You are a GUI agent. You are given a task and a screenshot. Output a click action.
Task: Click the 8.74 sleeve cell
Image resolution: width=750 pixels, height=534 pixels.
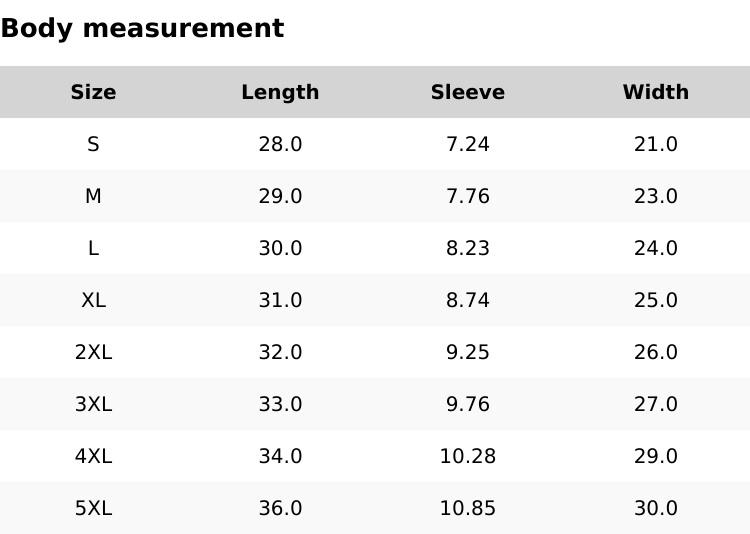click(x=467, y=300)
